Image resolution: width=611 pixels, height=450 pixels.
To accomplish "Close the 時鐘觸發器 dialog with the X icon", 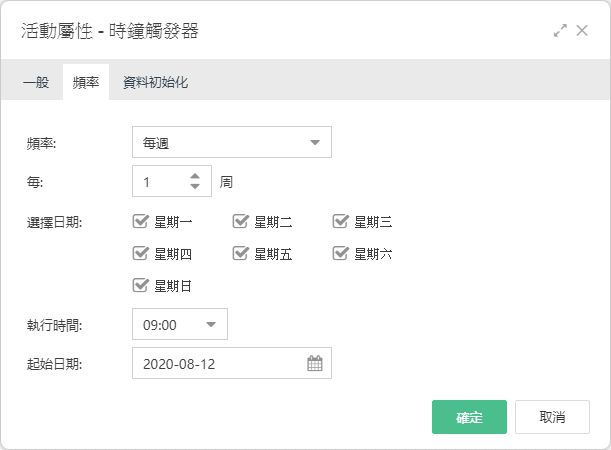I will [582, 30].
